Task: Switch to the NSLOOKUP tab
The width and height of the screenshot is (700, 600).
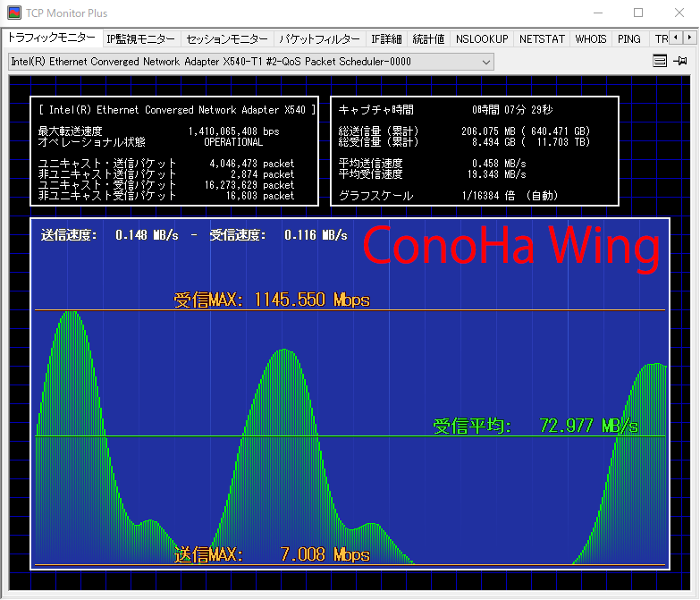Action: click(481, 39)
